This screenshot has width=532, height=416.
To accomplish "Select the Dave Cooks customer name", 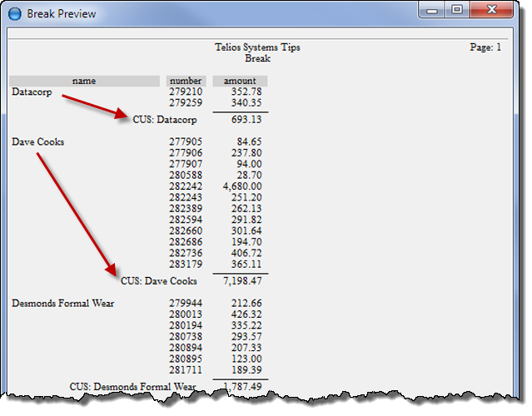I will tap(37, 142).
